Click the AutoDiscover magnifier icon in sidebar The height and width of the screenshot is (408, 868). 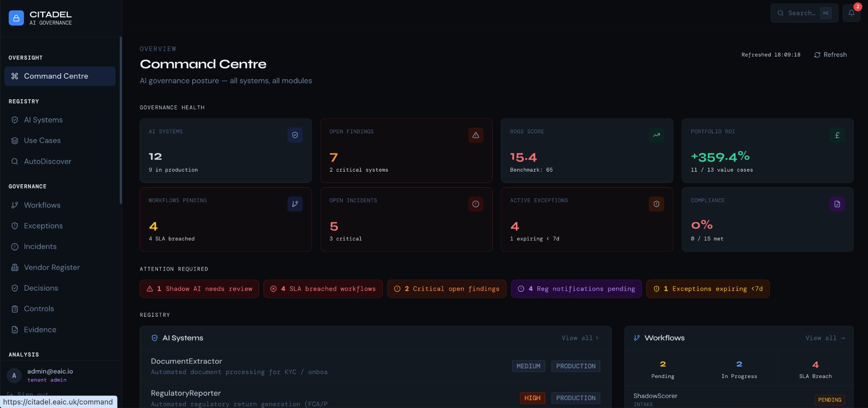pos(15,161)
